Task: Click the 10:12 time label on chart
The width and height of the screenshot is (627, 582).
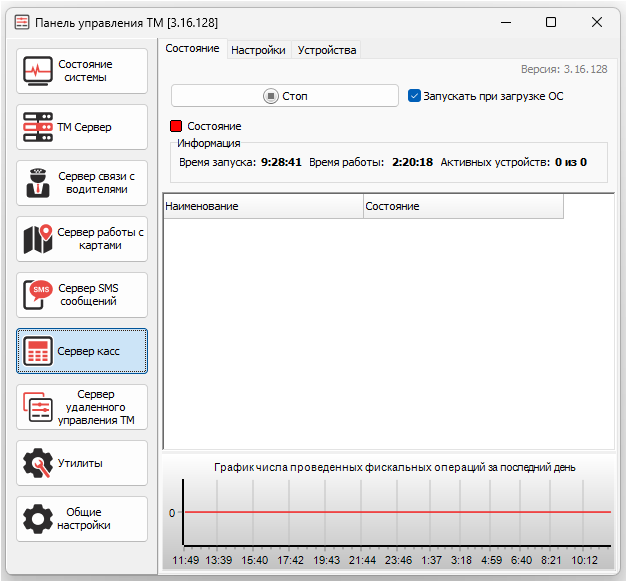Action: (x=584, y=560)
